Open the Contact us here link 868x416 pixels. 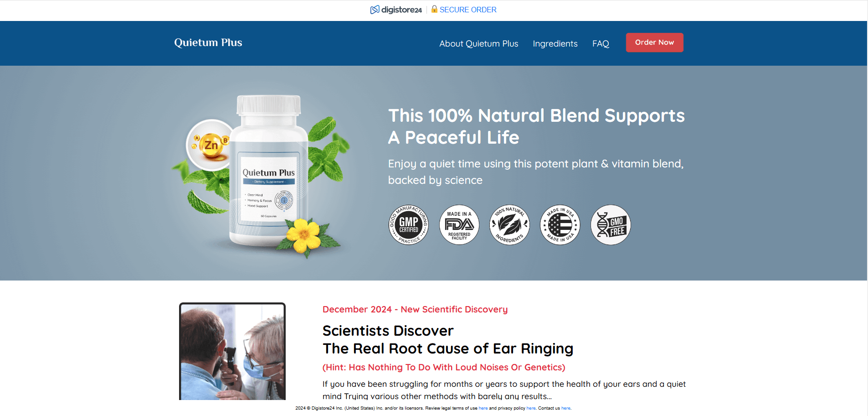click(566, 408)
